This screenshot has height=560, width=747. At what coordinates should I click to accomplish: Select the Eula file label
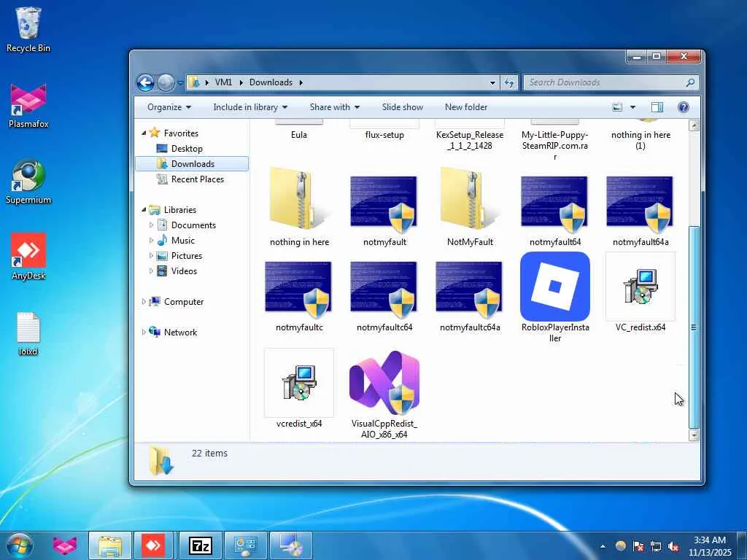tap(299, 135)
